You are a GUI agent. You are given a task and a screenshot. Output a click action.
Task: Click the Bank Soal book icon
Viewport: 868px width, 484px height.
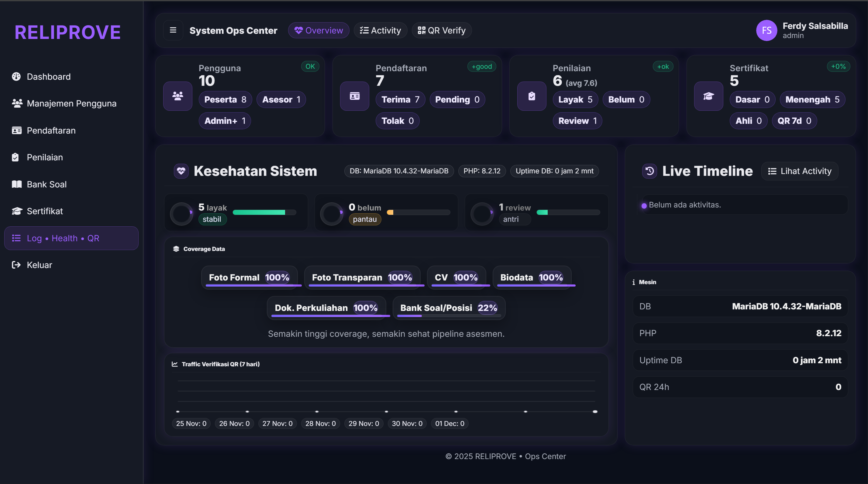(x=16, y=184)
